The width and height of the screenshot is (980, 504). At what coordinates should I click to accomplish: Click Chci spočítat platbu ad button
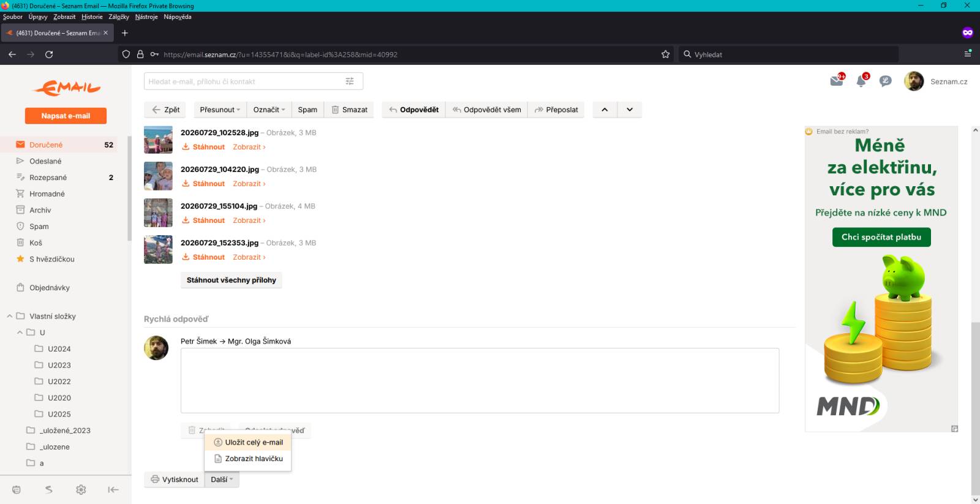[881, 237]
